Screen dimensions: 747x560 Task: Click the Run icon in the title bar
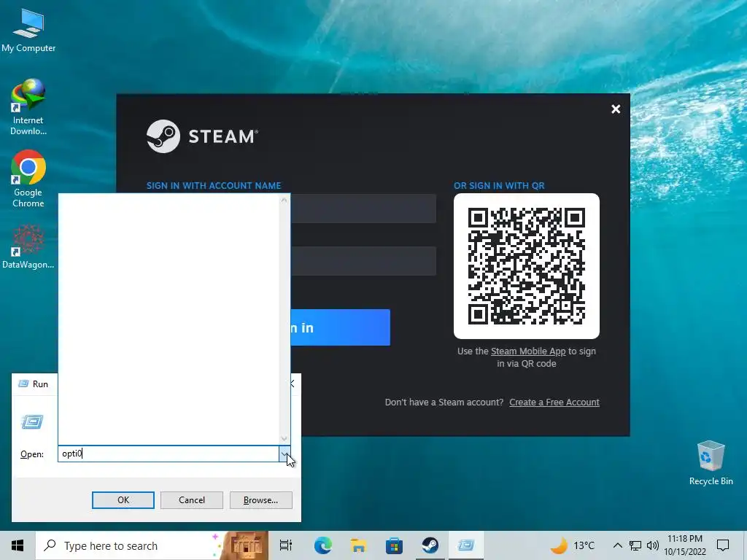(x=23, y=384)
